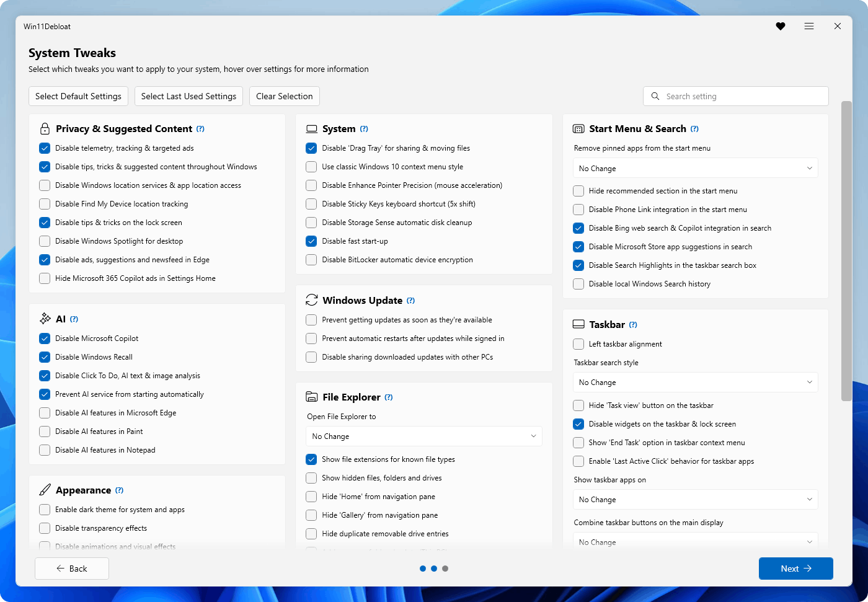Open the File Explorer help icon
Image resolution: width=868 pixels, height=602 pixels.
pos(389,397)
